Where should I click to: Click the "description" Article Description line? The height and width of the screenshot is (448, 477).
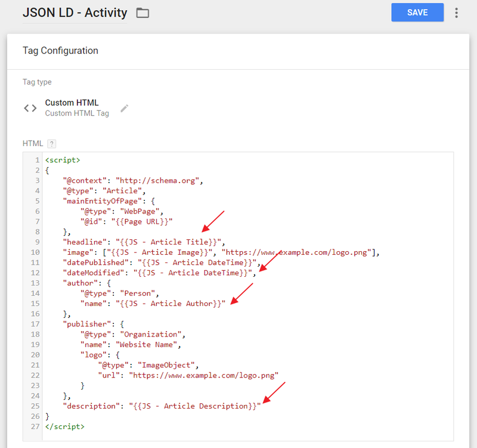pyautogui.click(x=162, y=406)
